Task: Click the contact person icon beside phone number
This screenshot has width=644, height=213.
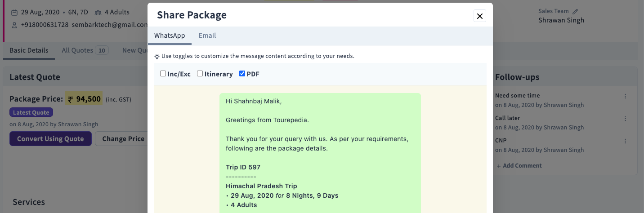Action: 15,25
